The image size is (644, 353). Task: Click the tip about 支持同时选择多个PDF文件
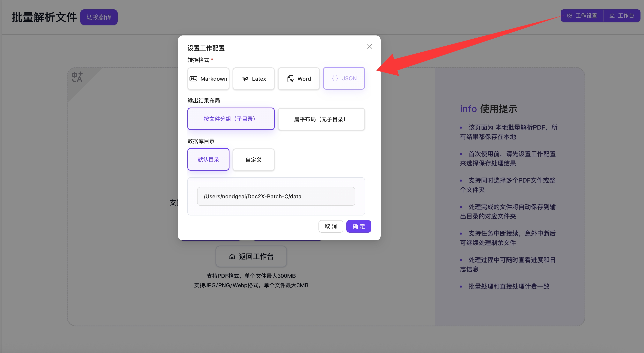[x=508, y=185]
